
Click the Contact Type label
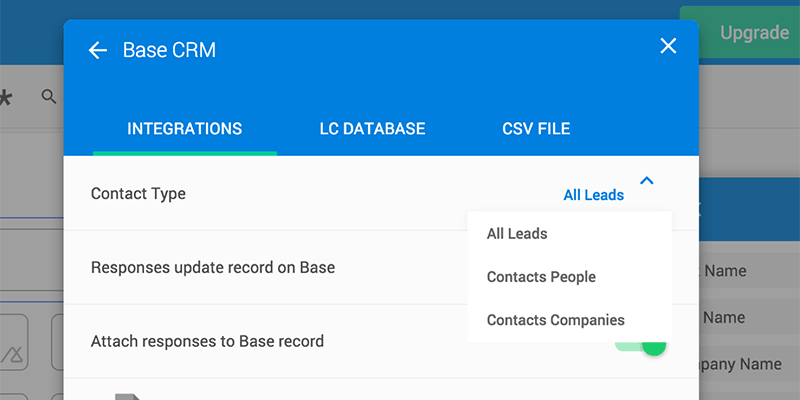point(138,194)
